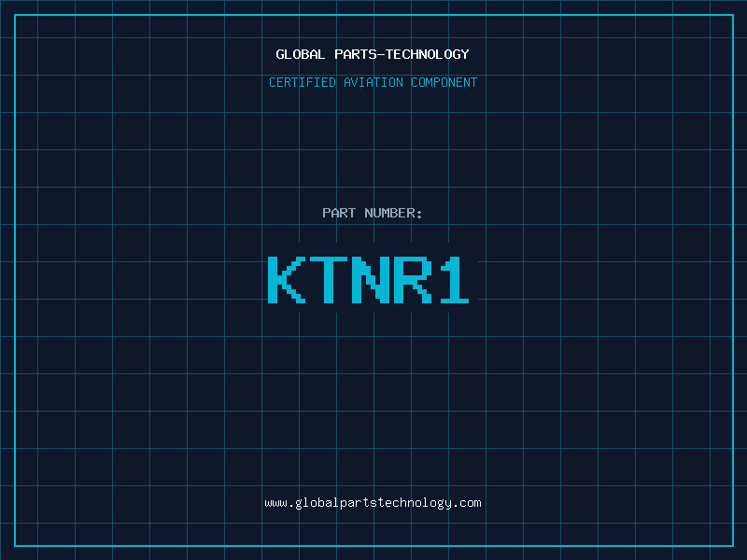The image size is (747, 560).
Task: Select the CERTIFIED AVIATION COMPONENT subtitle
Action: (x=373, y=82)
